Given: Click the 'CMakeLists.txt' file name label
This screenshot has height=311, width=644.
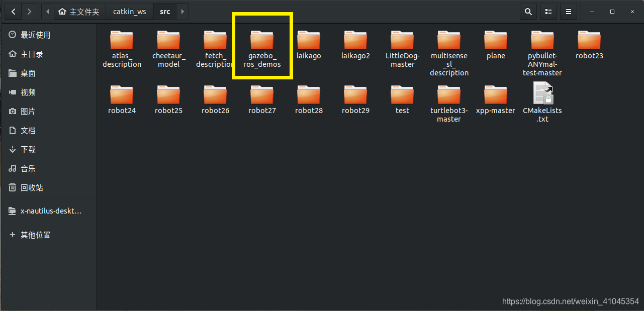Looking at the screenshot, I should [x=542, y=115].
